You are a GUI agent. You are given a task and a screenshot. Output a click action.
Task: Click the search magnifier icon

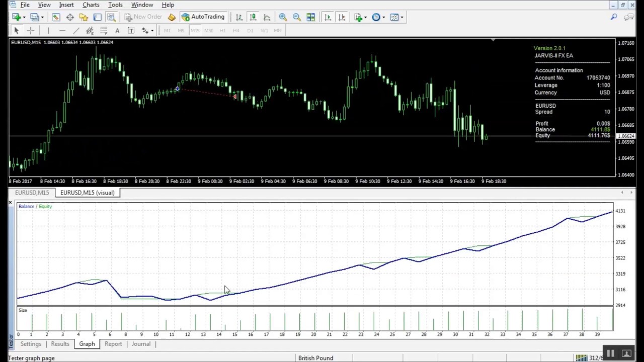pos(614,17)
